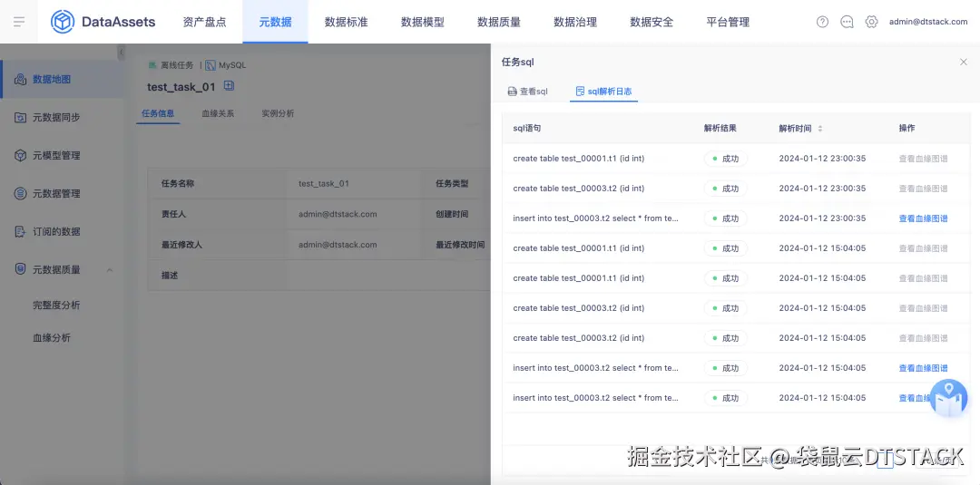The image size is (980, 485).
Task: Click the MySQL breadcrumb icon
Action: 210,65
